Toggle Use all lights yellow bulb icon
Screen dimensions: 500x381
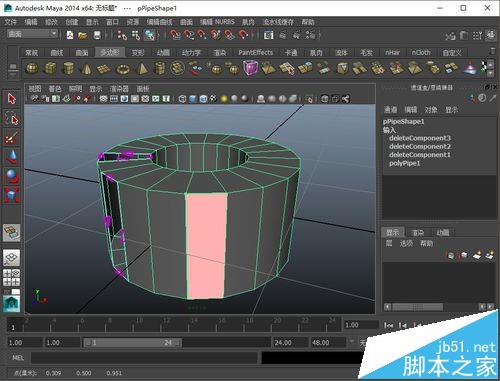coord(224,99)
